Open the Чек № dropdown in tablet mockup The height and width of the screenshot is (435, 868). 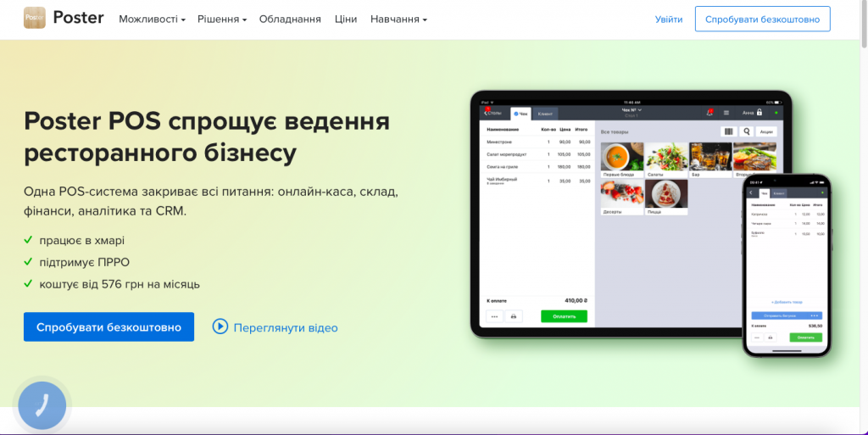pyautogui.click(x=632, y=110)
